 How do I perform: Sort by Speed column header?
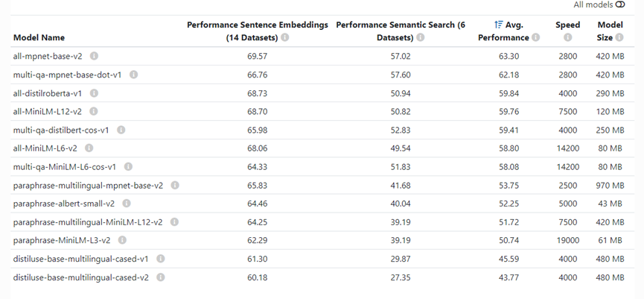[x=567, y=25]
